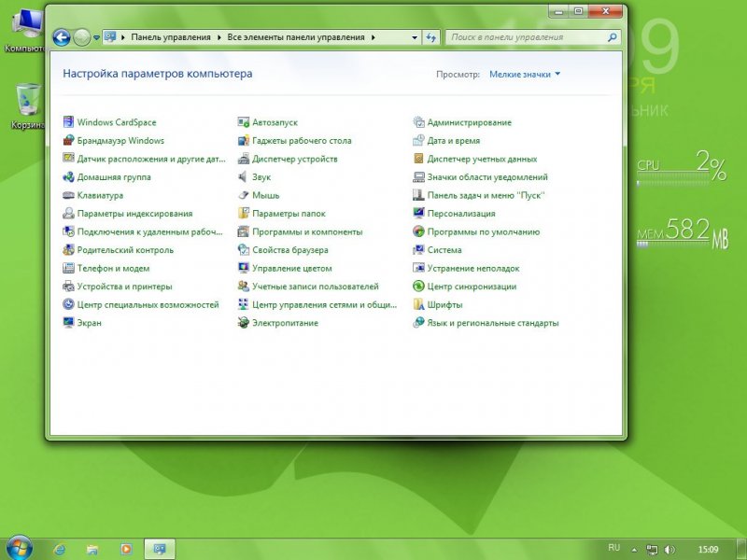Viewport: 747px width, 560px height.
Task: Select the Корзина desktop icon
Action: tap(28, 106)
